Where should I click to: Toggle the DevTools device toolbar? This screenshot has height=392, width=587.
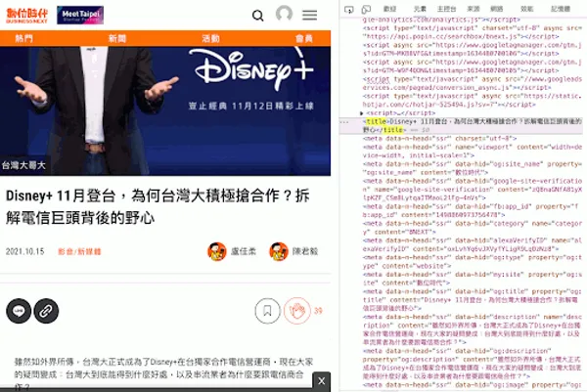366,10
